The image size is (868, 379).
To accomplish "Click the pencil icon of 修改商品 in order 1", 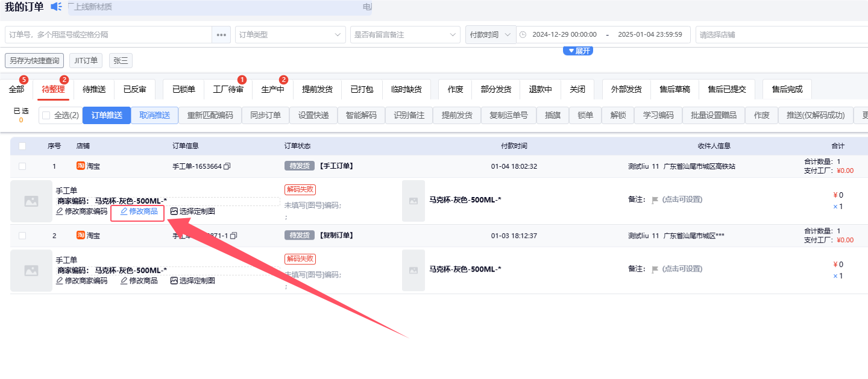I will pyautogui.click(x=124, y=211).
